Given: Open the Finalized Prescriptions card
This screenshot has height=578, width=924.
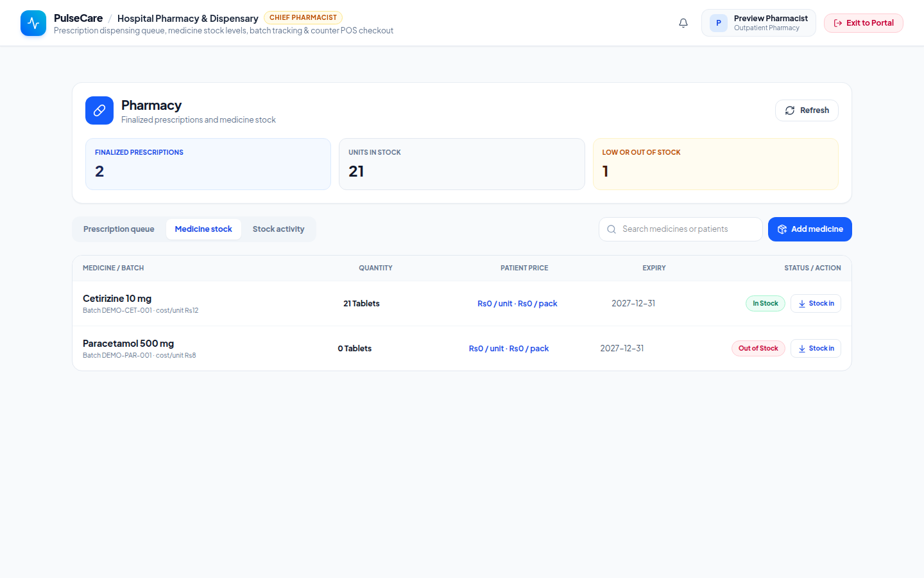Looking at the screenshot, I should [208, 164].
